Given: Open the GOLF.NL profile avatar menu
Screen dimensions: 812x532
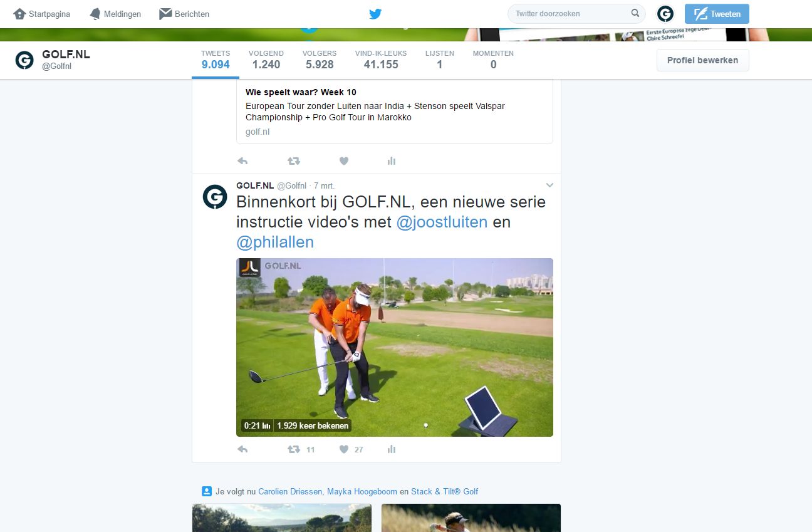Looking at the screenshot, I should (665, 13).
